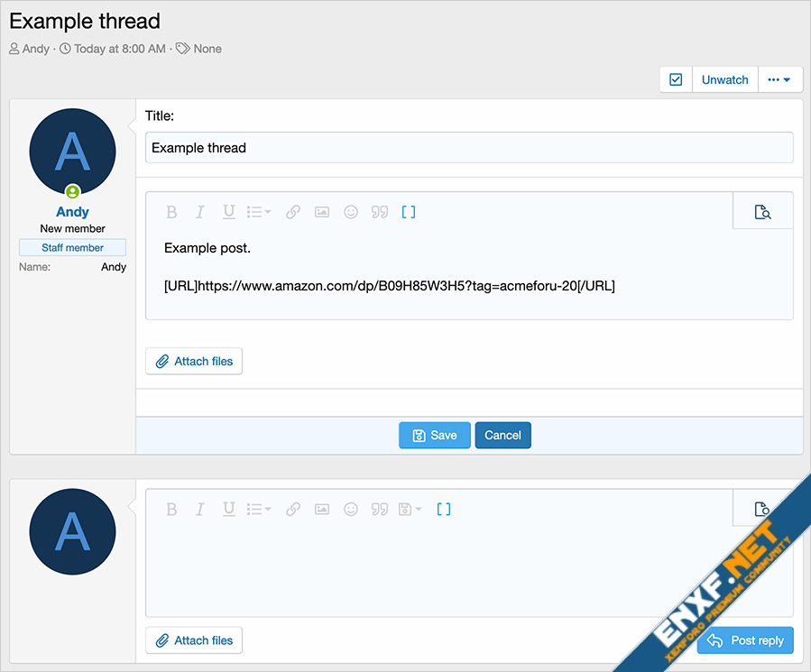Screen dimensions: 811x672
Task: Click Insert link icon in edit toolbar
Action: (293, 212)
